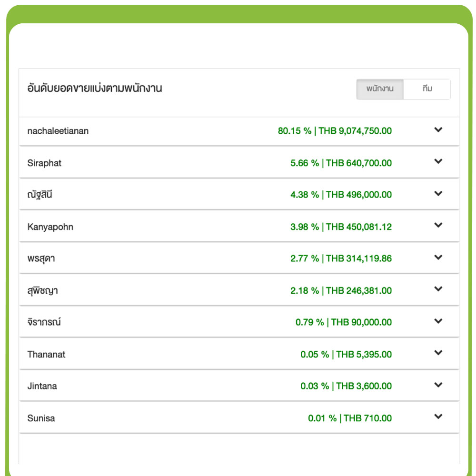Select the Siraphat employee name

coord(44,163)
